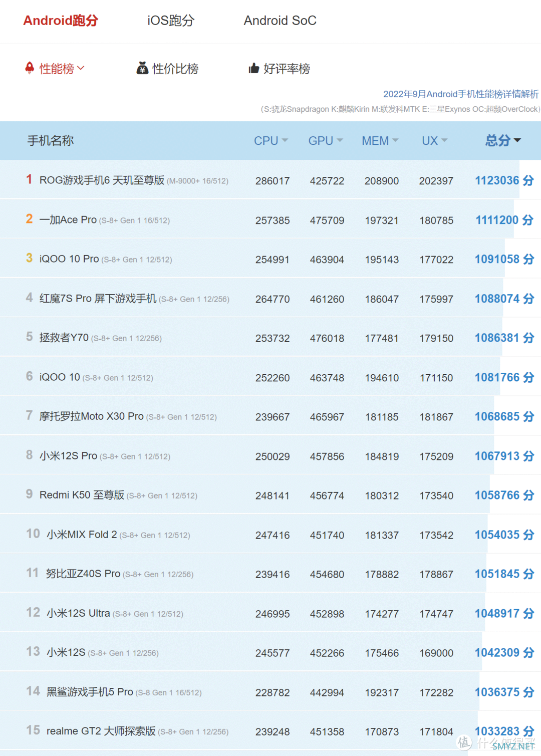Click the thumbs-up icon for 好评率榜
The height and width of the screenshot is (756, 541).
point(254,68)
